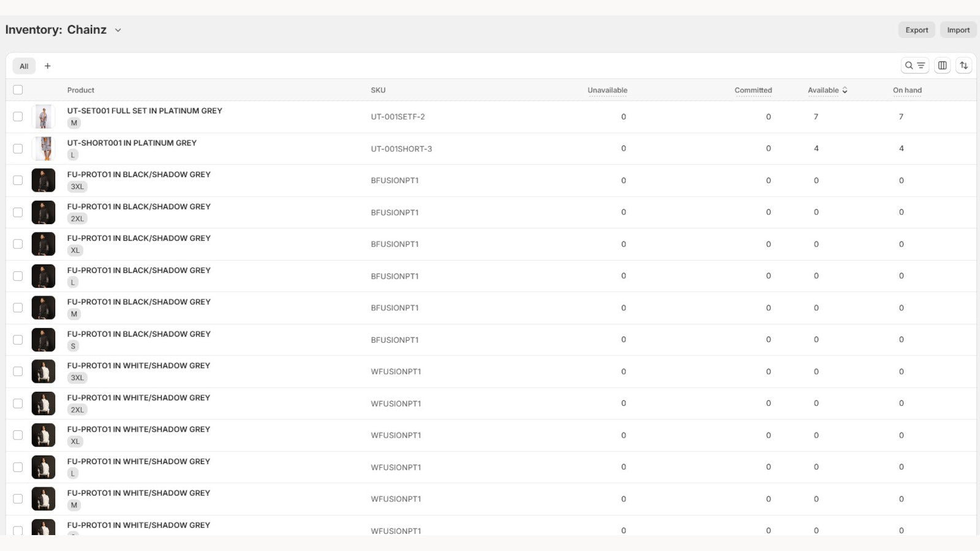
Task: Check the UT-SET001 FULL SET row checkbox
Action: (x=18, y=116)
